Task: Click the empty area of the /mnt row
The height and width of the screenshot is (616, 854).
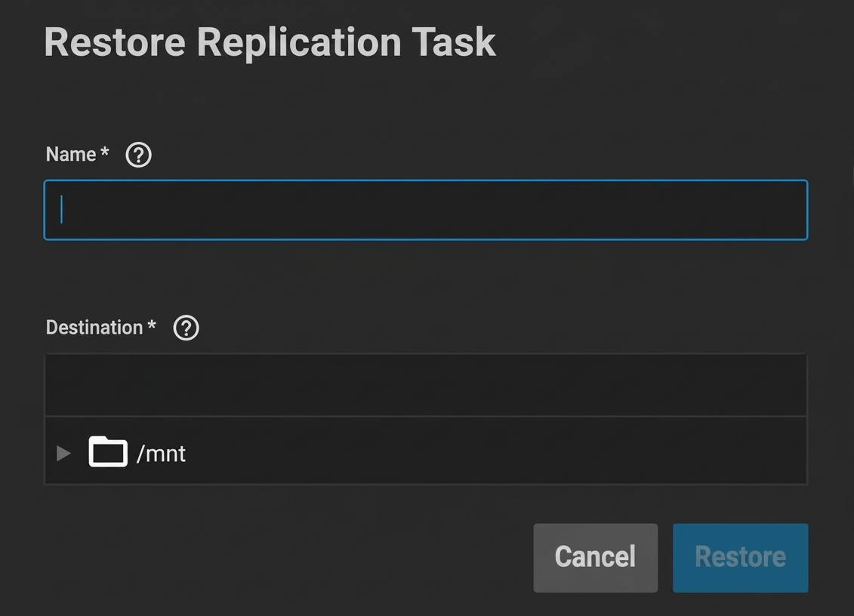Action: click(x=495, y=451)
